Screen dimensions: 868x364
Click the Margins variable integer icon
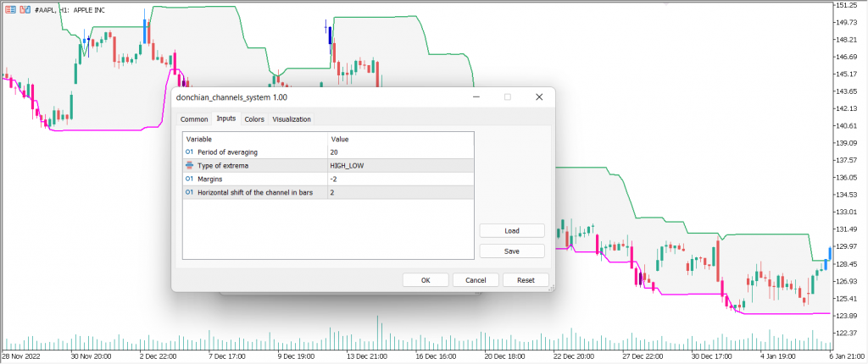coord(189,179)
